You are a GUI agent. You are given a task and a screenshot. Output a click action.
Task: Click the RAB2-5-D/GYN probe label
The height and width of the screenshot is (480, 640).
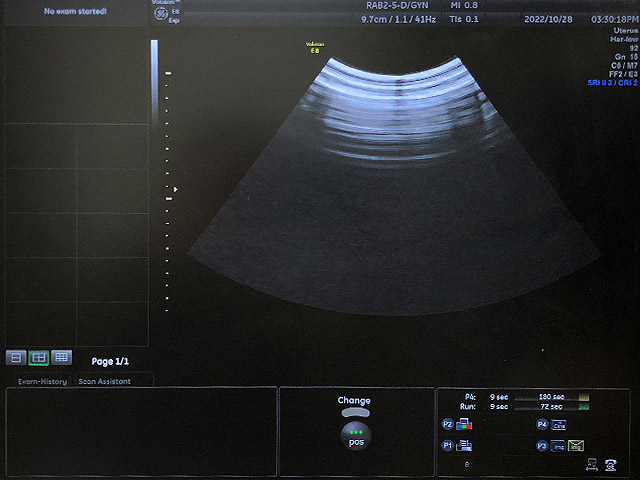click(x=397, y=5)
